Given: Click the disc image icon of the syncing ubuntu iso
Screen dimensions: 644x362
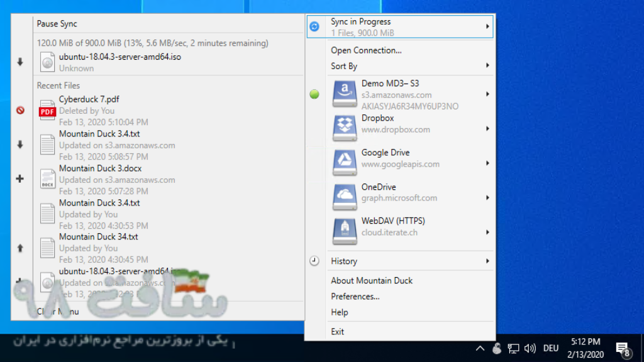Looking at the screenshot, I should pos(47,62).
